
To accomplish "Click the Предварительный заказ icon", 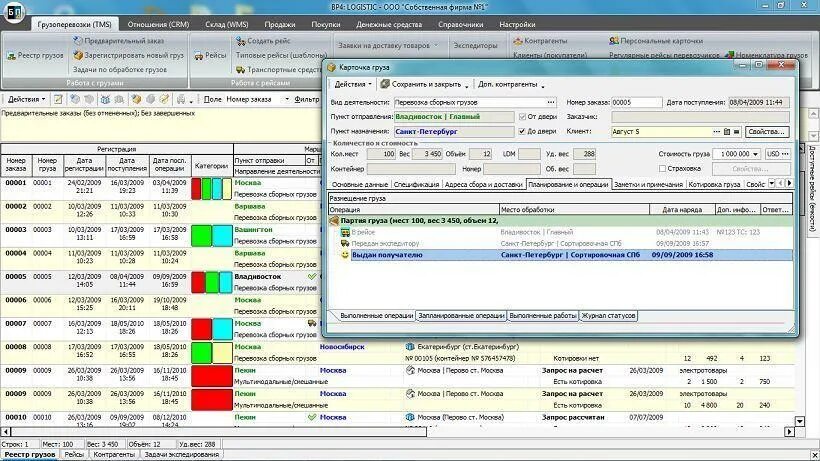I will click(77, 40).
